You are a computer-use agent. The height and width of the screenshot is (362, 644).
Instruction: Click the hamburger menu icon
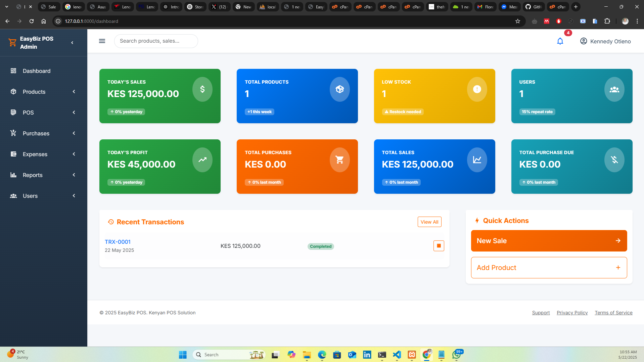pos(102,41)
